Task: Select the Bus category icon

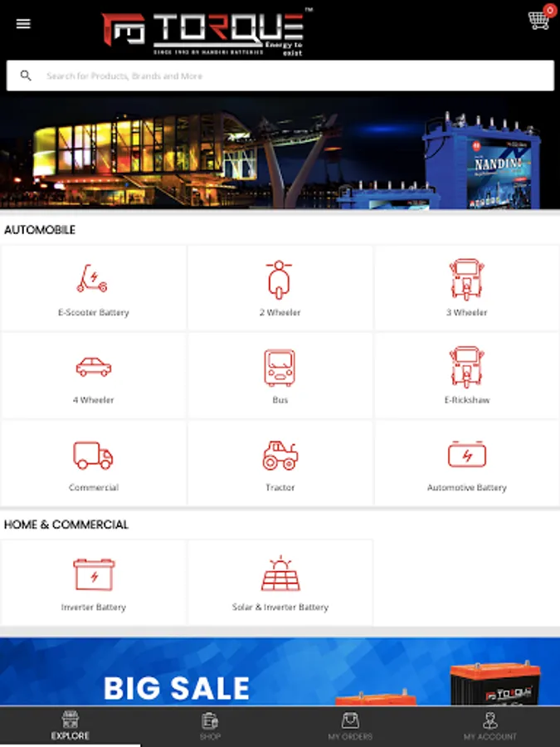Action: [x=280, y=368]
